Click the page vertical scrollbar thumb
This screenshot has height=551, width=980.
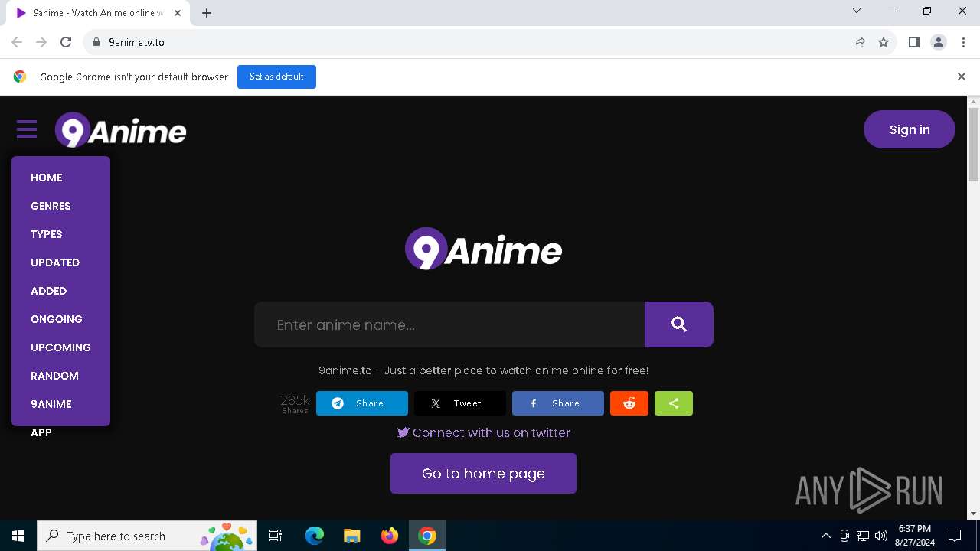click(x=974, y=145)
